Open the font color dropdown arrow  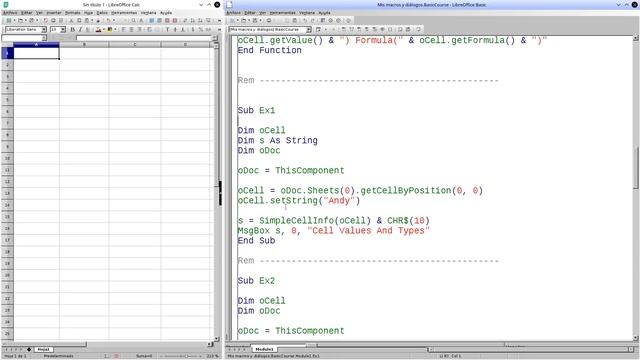pos(104,29)
